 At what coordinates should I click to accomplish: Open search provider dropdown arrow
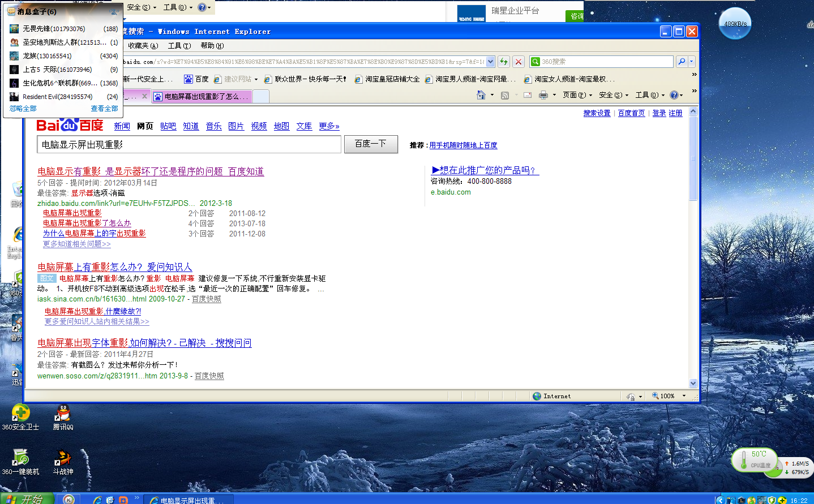pyautogui.click(x=691, y=62)
